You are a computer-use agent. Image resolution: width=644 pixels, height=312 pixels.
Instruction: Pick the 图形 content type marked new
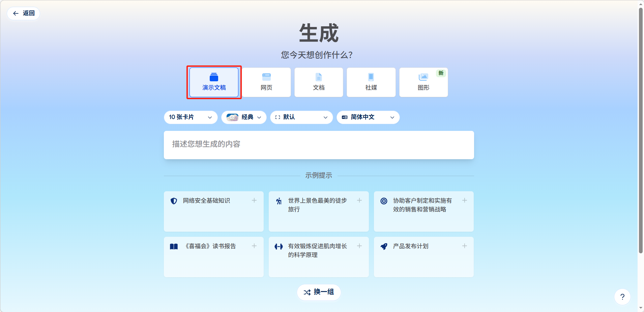click(x=423, y=82)
